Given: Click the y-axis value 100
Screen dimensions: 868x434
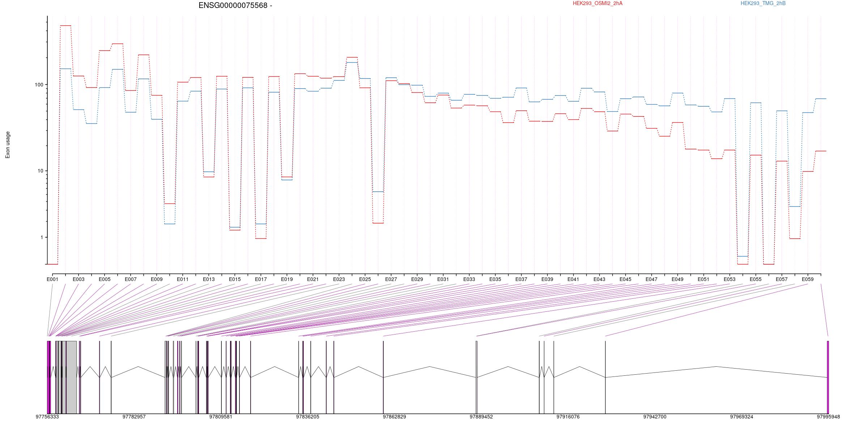Looking at the screenshot, I should coord(39,85).
